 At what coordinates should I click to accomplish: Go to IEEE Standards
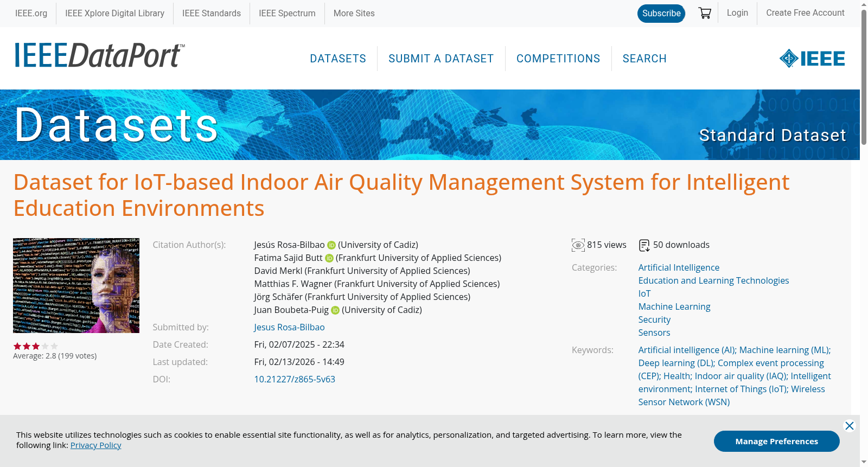tap(212, 13)
